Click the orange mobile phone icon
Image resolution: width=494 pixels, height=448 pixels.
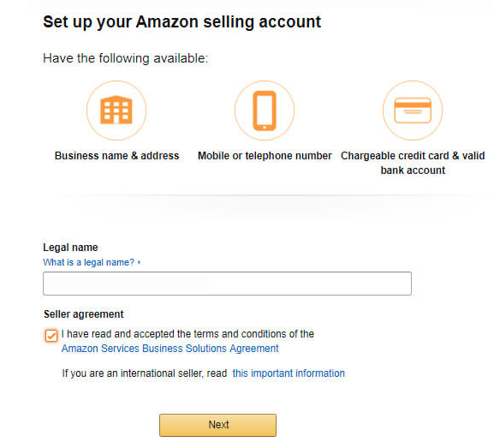click(x=265, y=111)
